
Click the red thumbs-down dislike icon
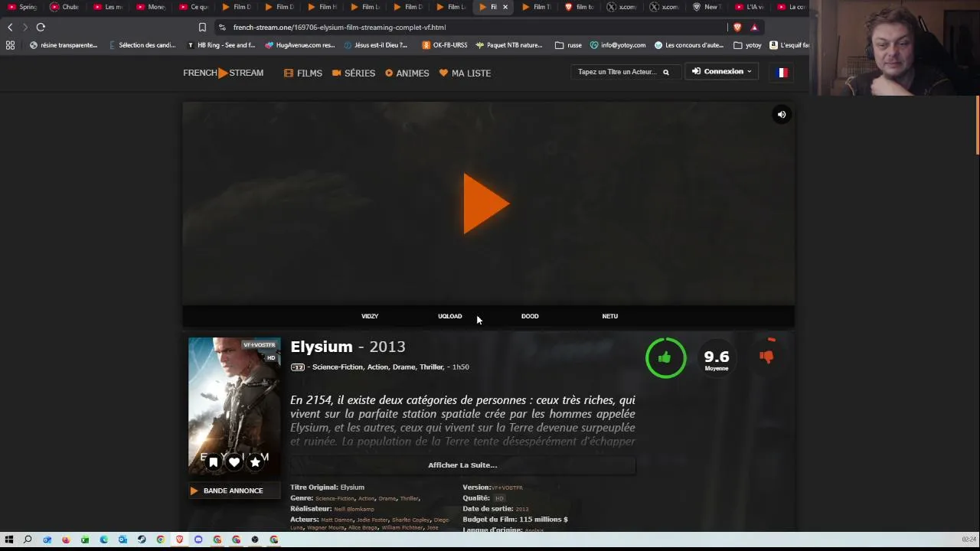coord(766,357)
